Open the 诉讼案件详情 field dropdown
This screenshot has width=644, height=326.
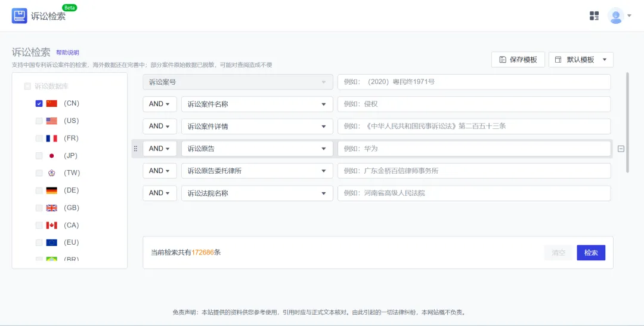point(257,127)
